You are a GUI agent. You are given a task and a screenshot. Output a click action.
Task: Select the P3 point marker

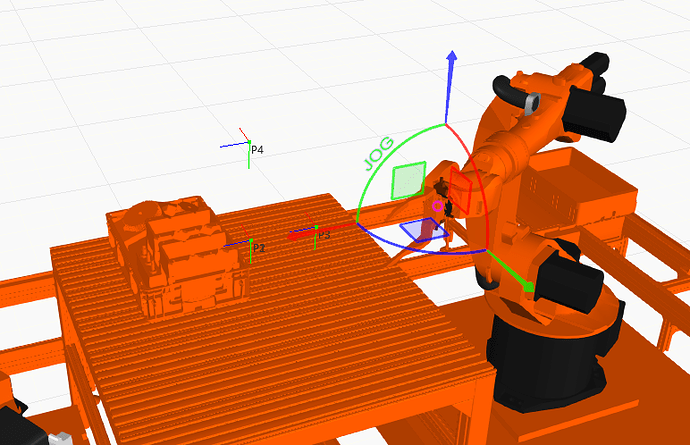(x=316, y=234)
